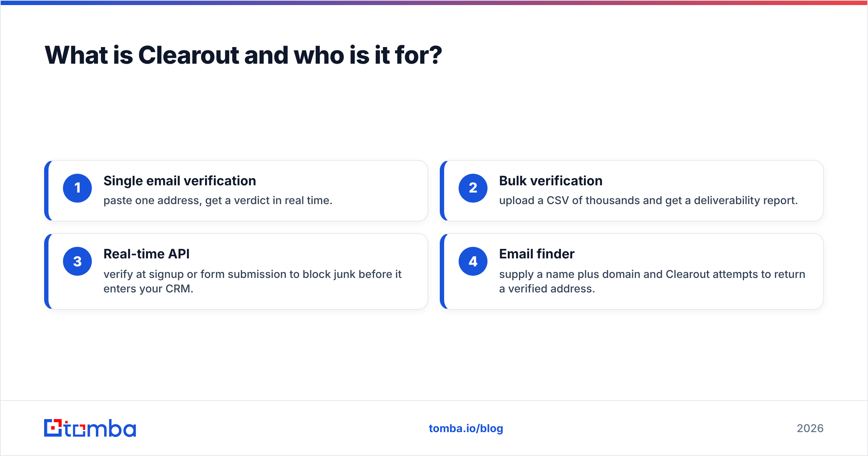Screen dimensions: 868x456
Task: Click the tomba wordmark text in footer
Action: [100, 428]
